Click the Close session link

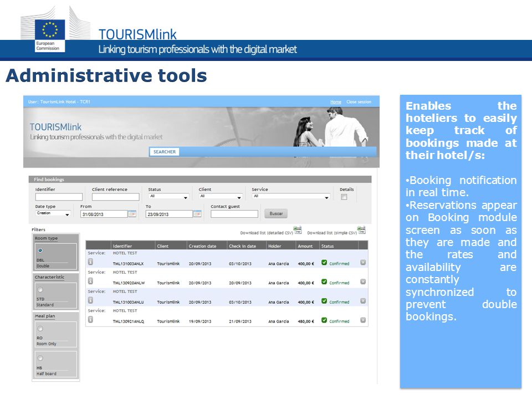[x=359, y=102]
